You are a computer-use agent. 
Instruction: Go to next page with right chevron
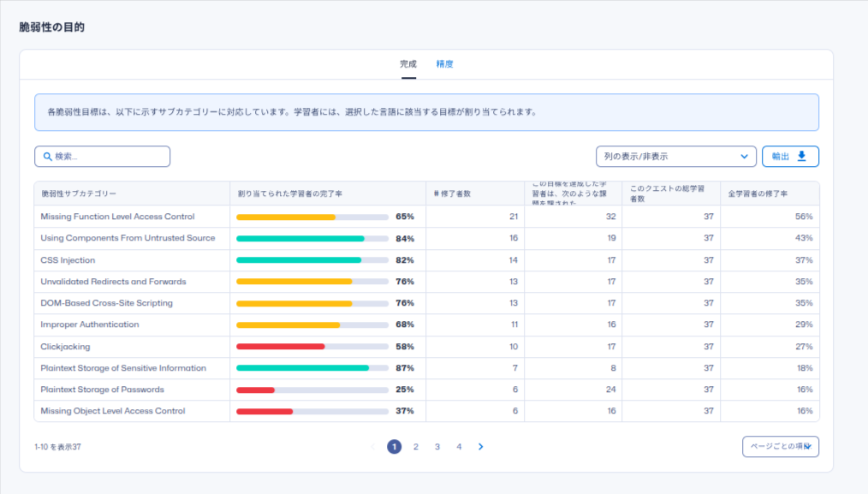pyautogui.click(x=481, y=447)
